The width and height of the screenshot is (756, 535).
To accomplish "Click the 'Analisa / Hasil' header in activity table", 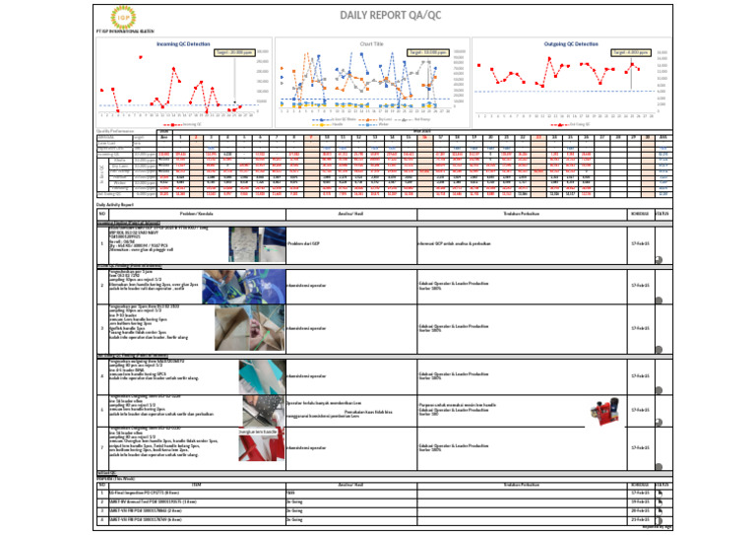I will pos(351,213).
